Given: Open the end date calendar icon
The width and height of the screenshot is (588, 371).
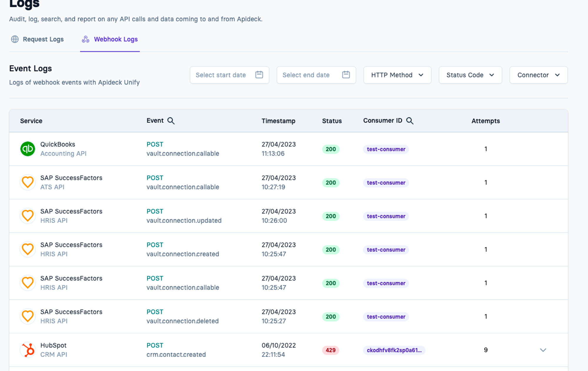Looking at the screenshot, I should pos(346,75).
